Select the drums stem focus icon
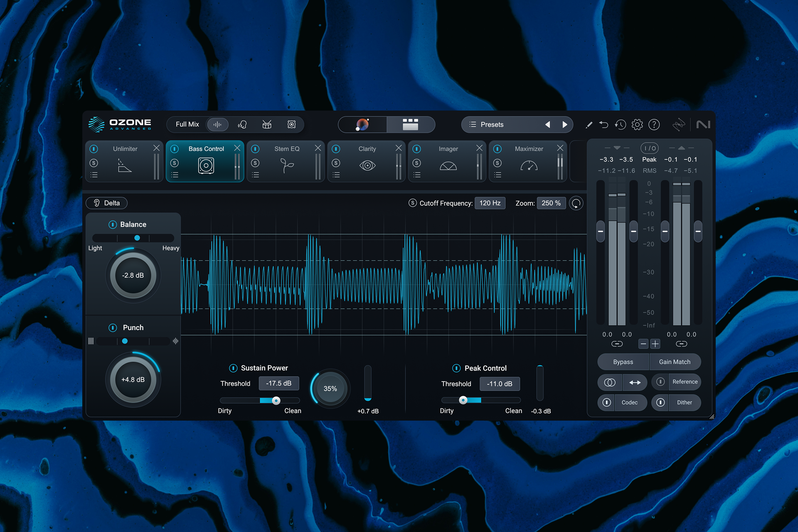This screenshot has height=532, width=798. (x=267, y=124)
